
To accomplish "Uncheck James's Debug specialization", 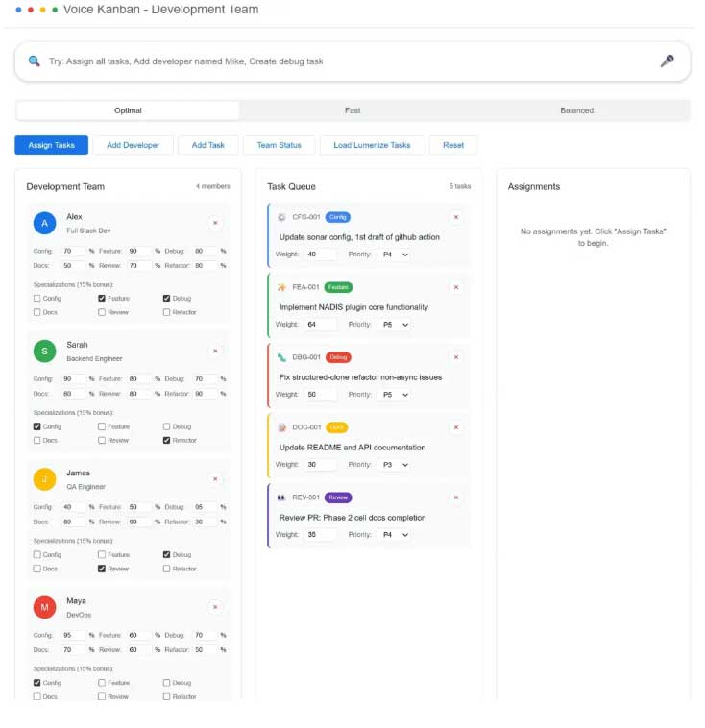I will point(166,555).
